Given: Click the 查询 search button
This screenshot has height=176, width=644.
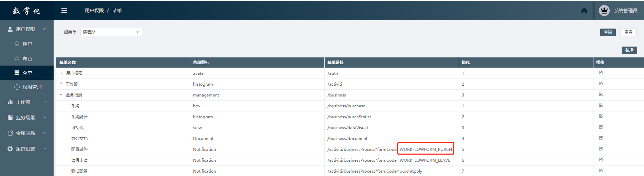Looking at the screenshot, I should pos(608,32).
